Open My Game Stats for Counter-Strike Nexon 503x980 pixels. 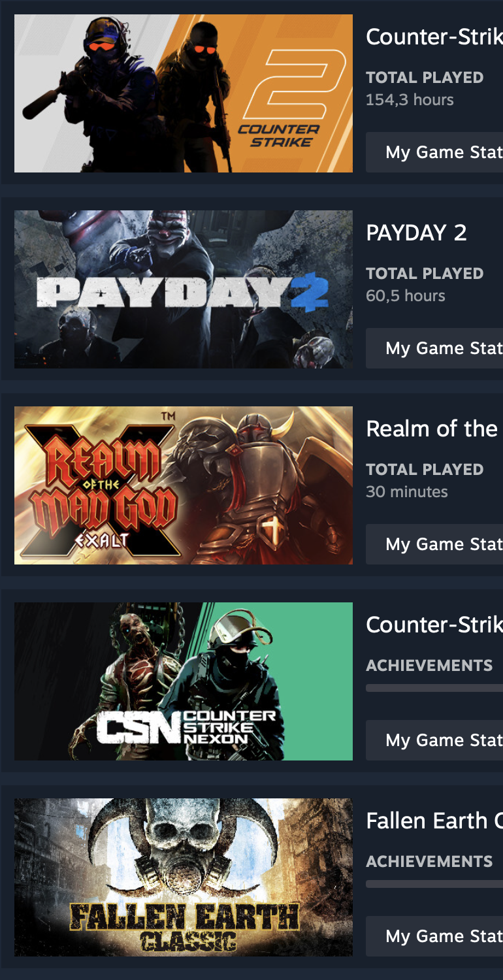tap(434, 740)
